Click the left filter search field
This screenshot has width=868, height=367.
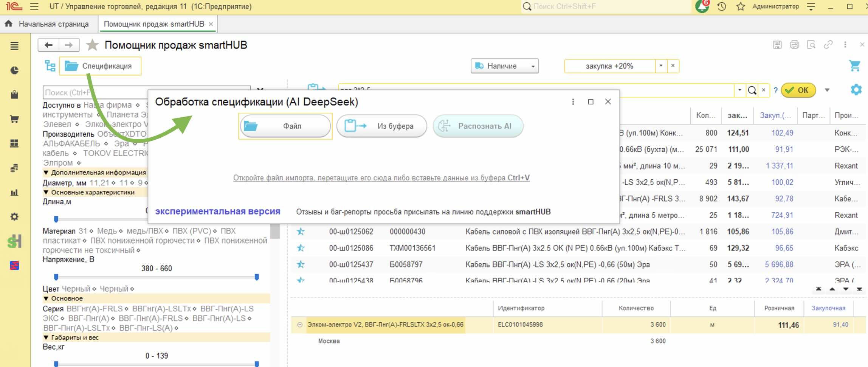[147, 92]
